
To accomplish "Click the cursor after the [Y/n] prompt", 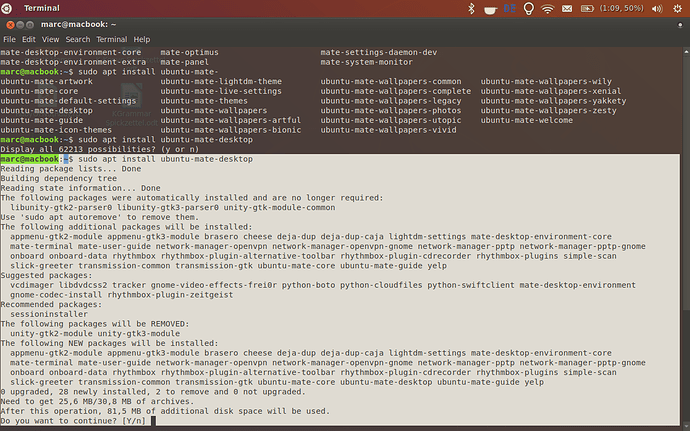I will [x=153, y=421].
